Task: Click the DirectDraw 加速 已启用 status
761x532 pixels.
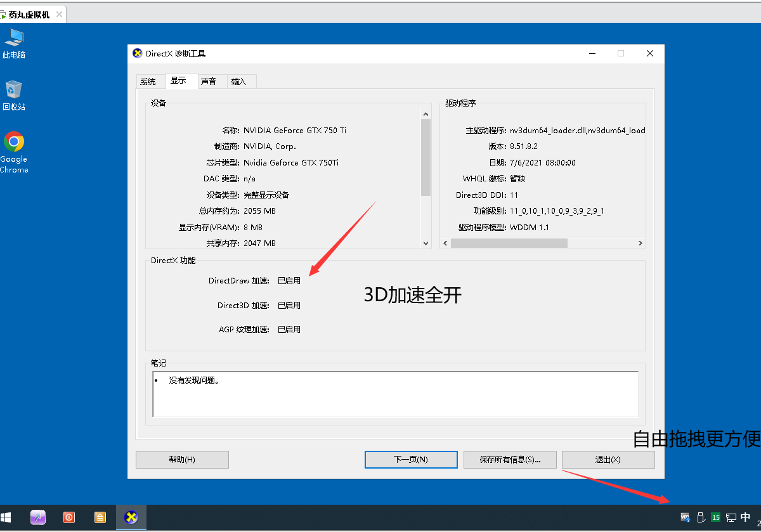Action: point(289,281)
